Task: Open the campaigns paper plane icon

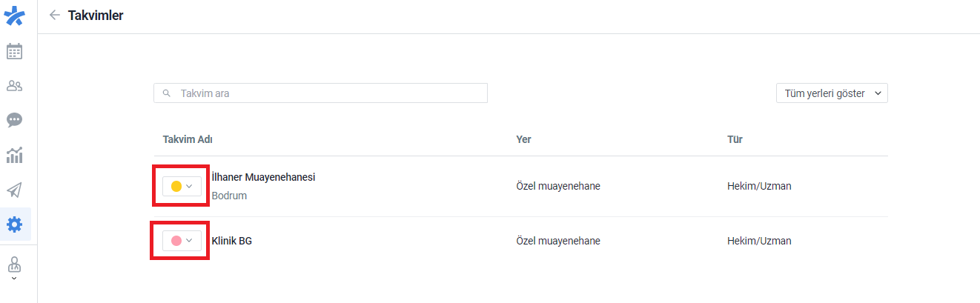Action: click(14, 190)
